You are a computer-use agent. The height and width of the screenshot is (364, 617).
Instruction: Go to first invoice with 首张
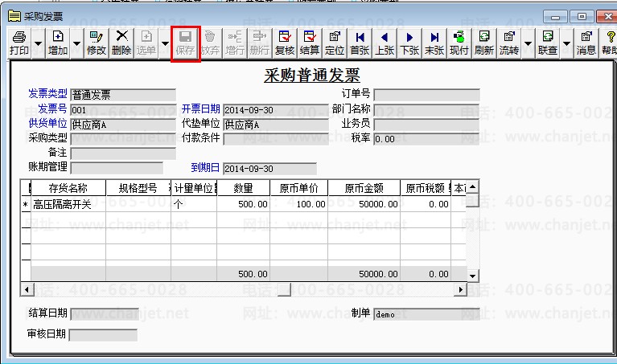click(360, 43)
